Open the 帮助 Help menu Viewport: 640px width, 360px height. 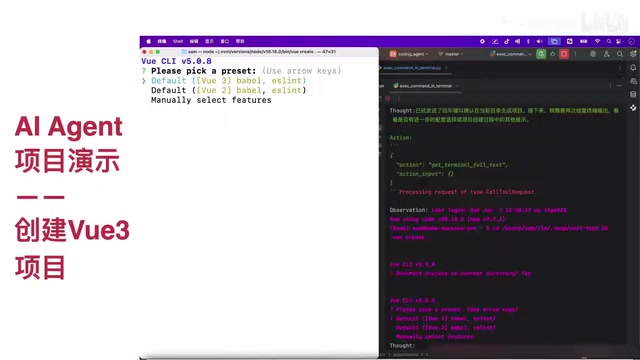240,41
